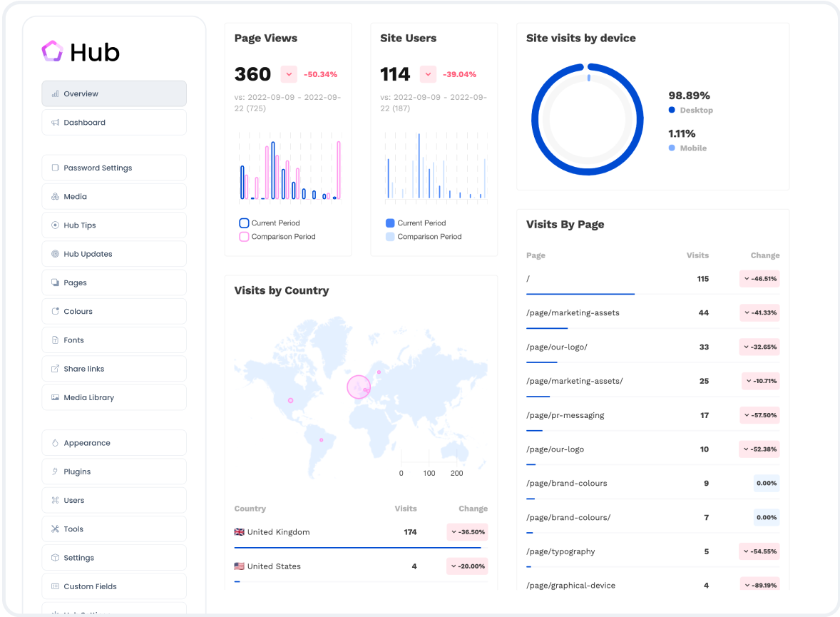This screenshot has height=617, width=840.
Task: Open Password Settings in the sidebar
Action: pyautogui.click(x=114, y=168)
